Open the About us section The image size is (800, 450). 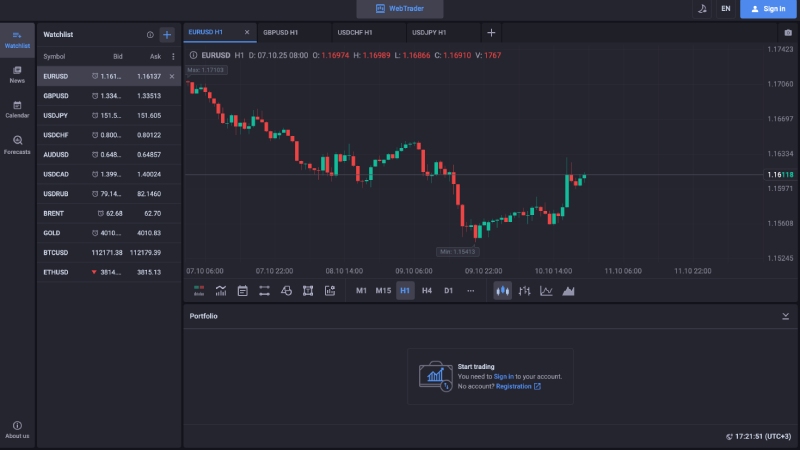[17, 430]
